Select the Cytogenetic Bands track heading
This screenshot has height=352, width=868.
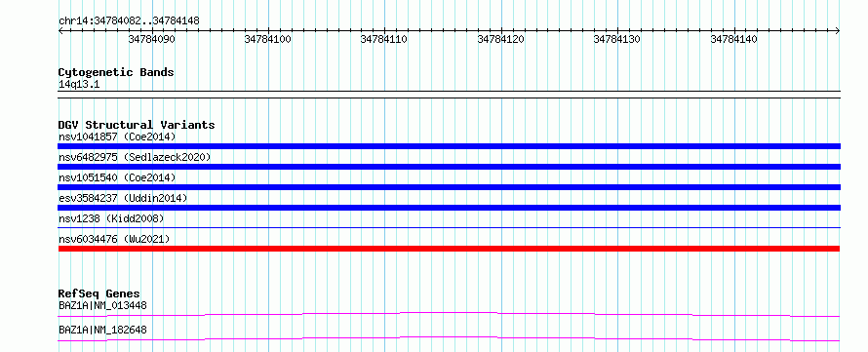[x=116, y=72]
